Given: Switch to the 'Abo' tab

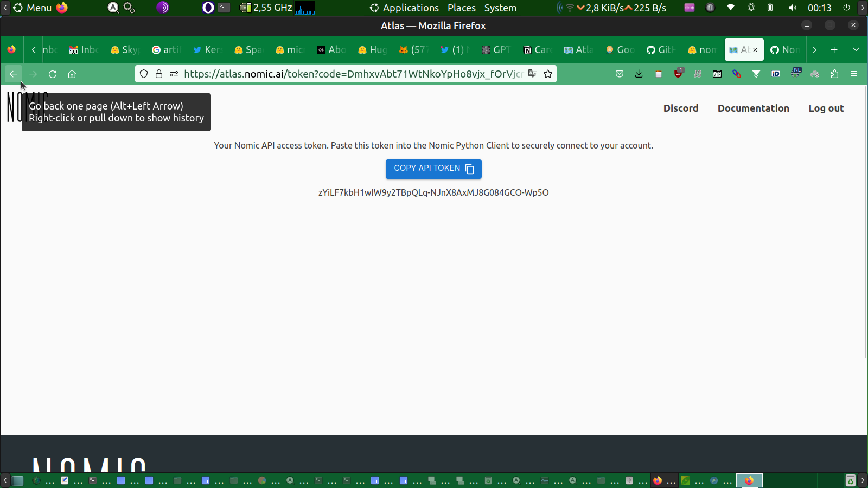Looking at the screenshot, I should [x=331, y=50].
